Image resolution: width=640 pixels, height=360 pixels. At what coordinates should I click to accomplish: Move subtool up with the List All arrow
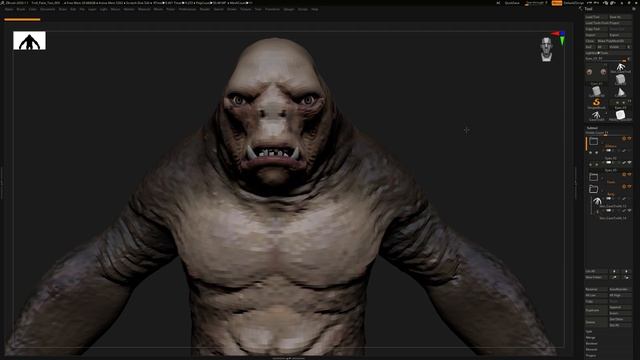614,271
